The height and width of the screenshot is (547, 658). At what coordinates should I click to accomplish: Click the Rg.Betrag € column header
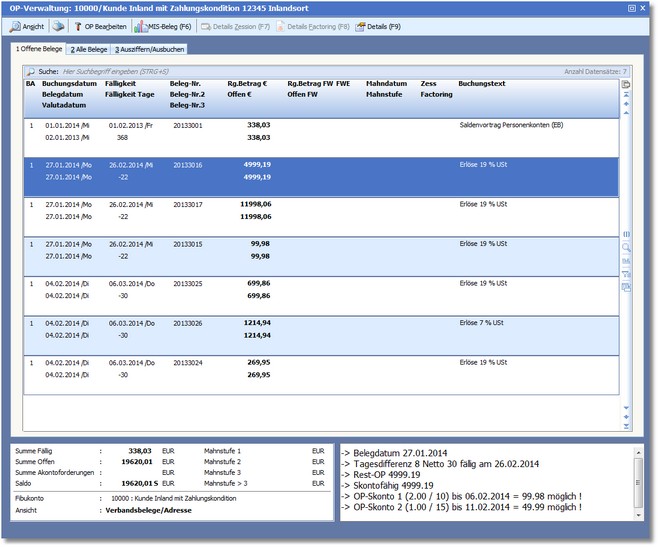click(x=249, y=83)
